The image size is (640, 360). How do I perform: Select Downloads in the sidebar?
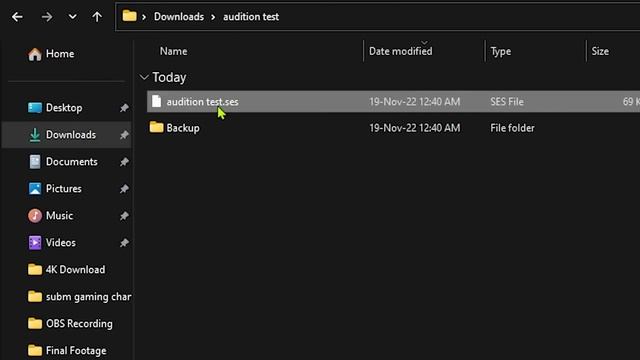pyautogui.click(x=67, y=135)
